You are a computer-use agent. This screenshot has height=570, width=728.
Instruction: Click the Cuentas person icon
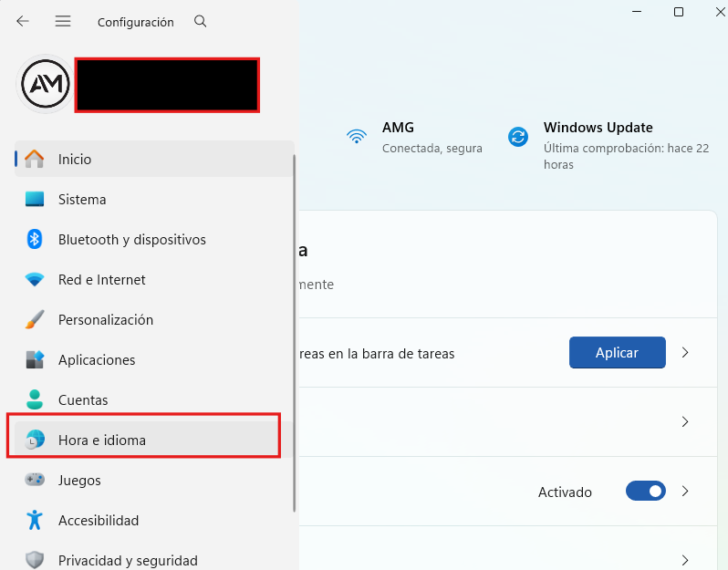(35, 399)
